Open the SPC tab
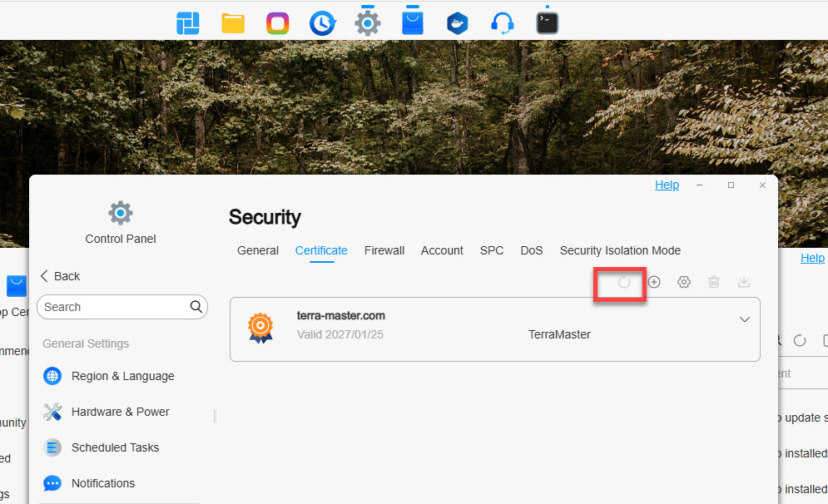 pos(492,250)
